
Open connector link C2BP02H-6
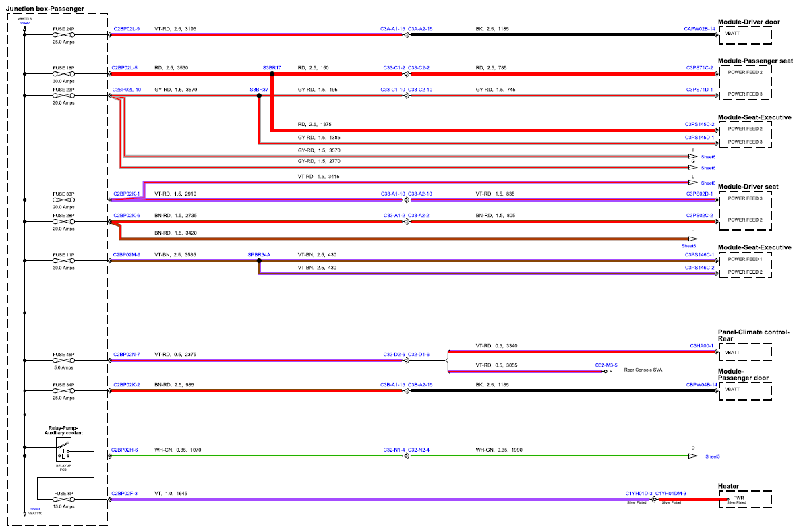[x=124, y=450]
